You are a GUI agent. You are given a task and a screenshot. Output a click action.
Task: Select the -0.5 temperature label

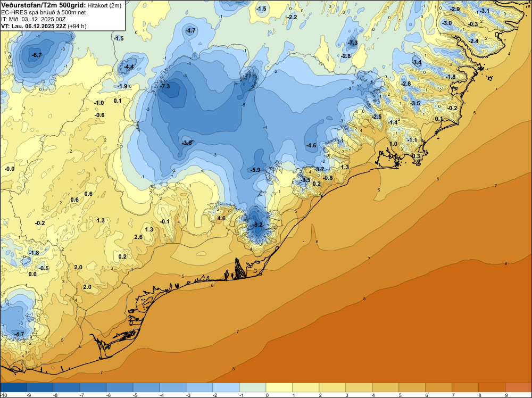(x=44, y=268)
